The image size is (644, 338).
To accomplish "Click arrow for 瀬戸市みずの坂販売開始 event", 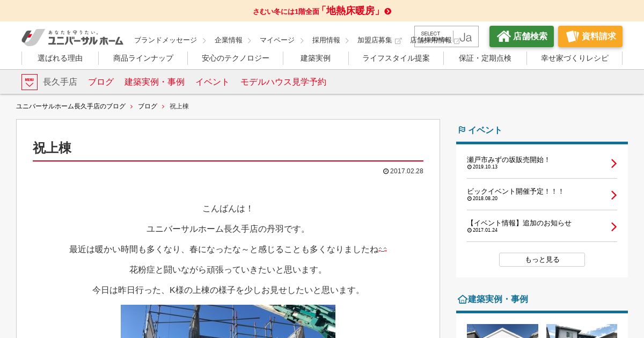I will click(x=614, y=164).
